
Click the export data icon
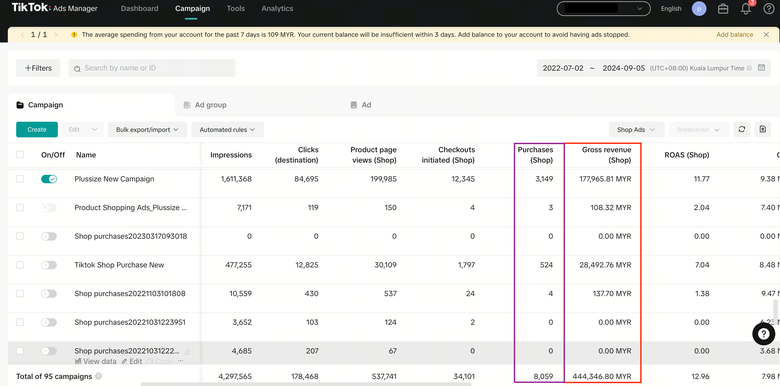point(763,129)
